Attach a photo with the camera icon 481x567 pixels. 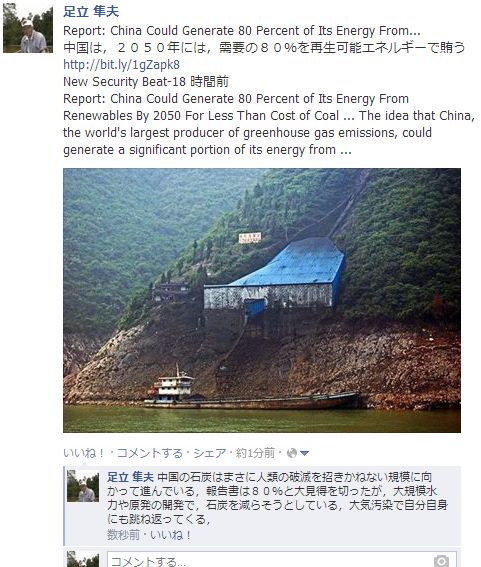click(441, 561)
